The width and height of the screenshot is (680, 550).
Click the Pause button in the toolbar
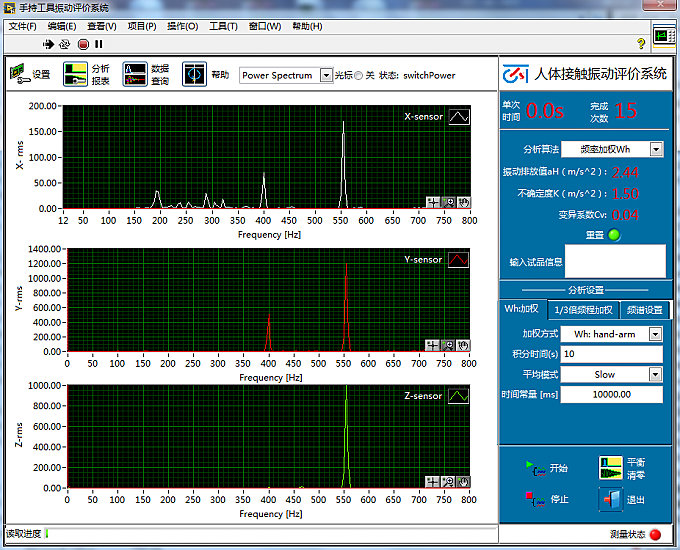[99, 44]
